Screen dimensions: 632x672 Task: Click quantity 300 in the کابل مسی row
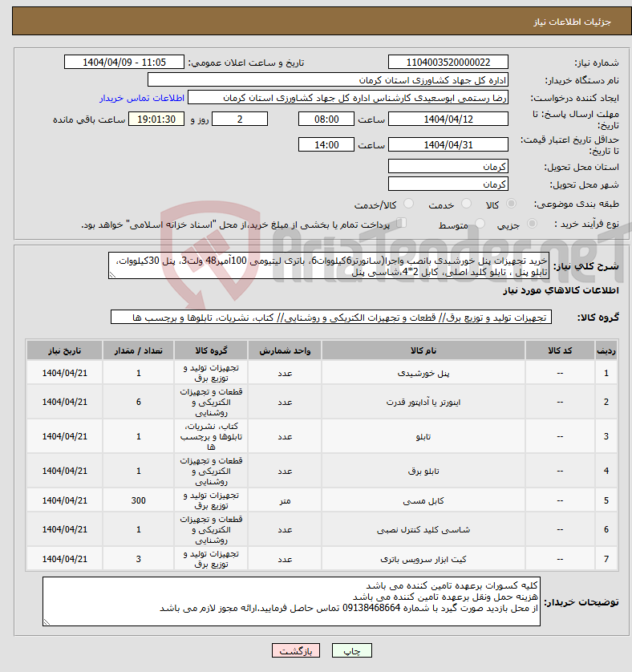click(x=139, y=500)
